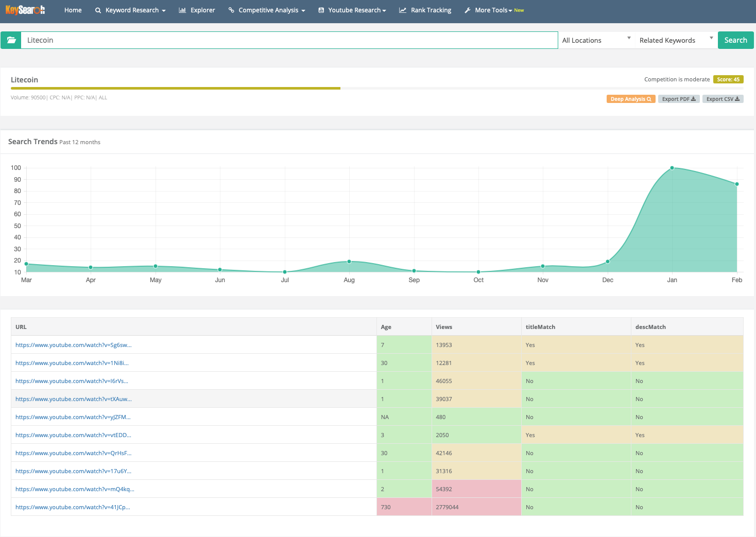Screen dimensions: 756x537
Task: Click the Mar data point on chart
Action: (26, 264)
